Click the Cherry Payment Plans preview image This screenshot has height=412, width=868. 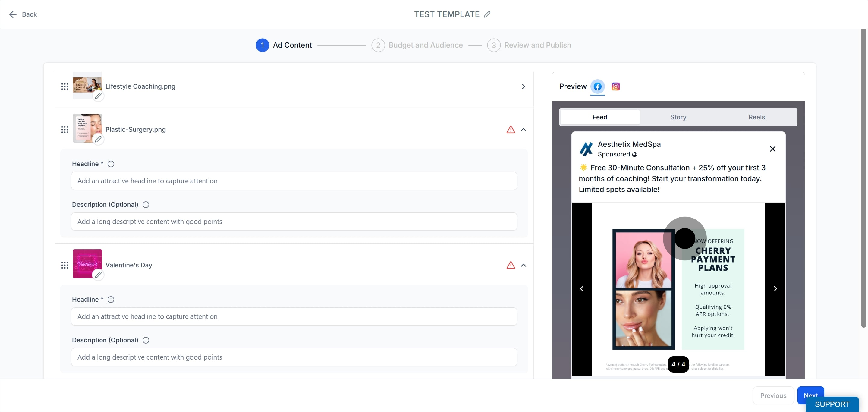[x=678, y=289]
